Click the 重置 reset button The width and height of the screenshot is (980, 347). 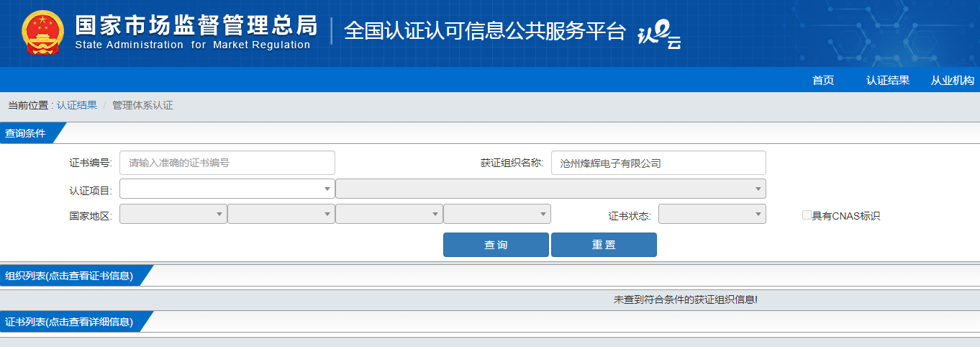tap(604, 245)
